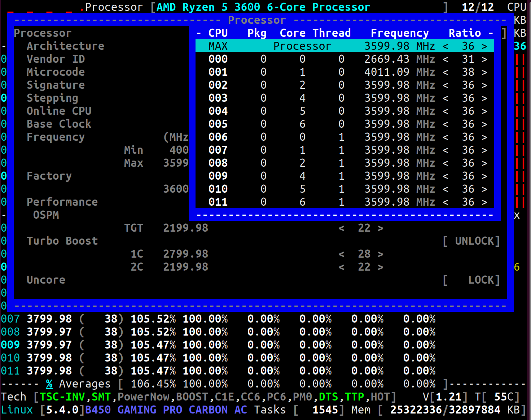
Task: Open Microcode entry
Action: point(56,72)
